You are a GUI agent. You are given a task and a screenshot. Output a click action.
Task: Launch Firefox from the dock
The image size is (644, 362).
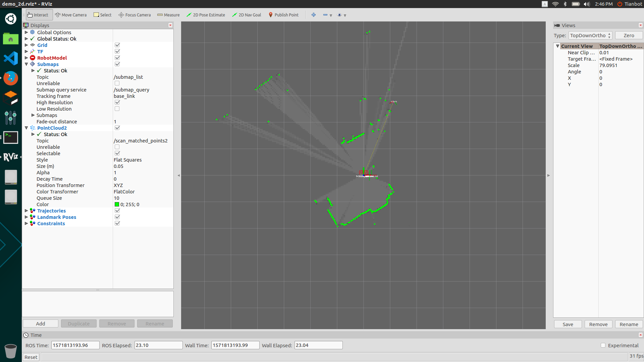coord(11,78)
